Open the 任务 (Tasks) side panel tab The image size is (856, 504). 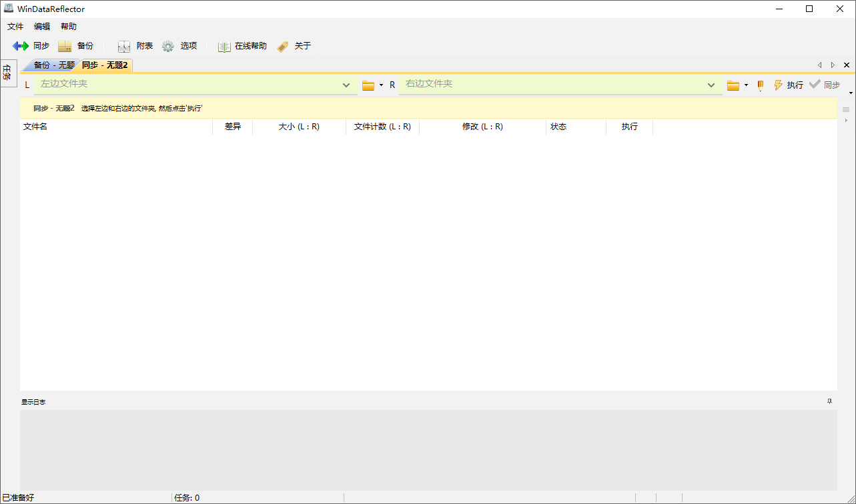point(7,72)
